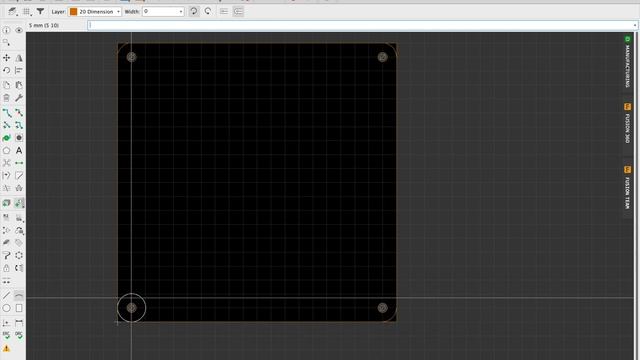
Task: Choose the flat line cap style
Action: click(224, 11)
